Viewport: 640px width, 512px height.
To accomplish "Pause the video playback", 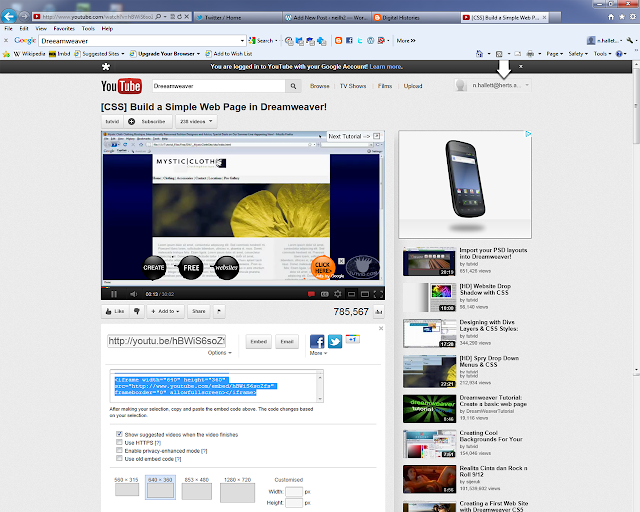I will 114,294.
